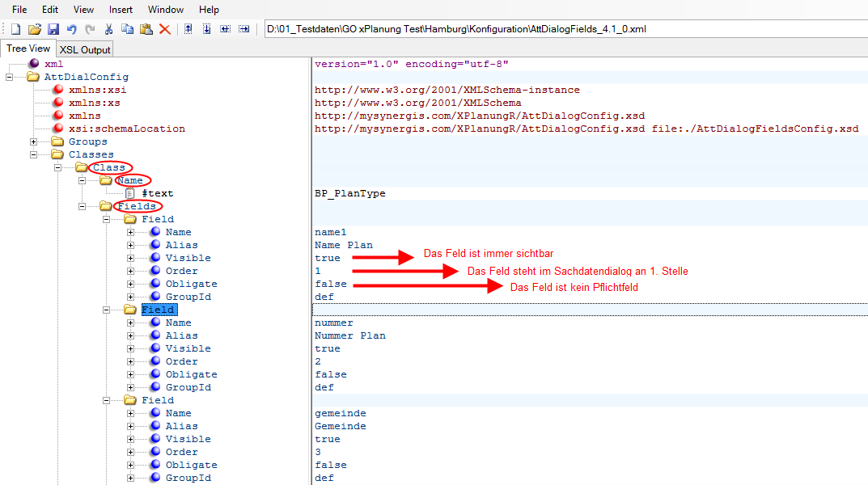Select the #text node under Name
Screen dimensions: 868x485
(157, 192)
